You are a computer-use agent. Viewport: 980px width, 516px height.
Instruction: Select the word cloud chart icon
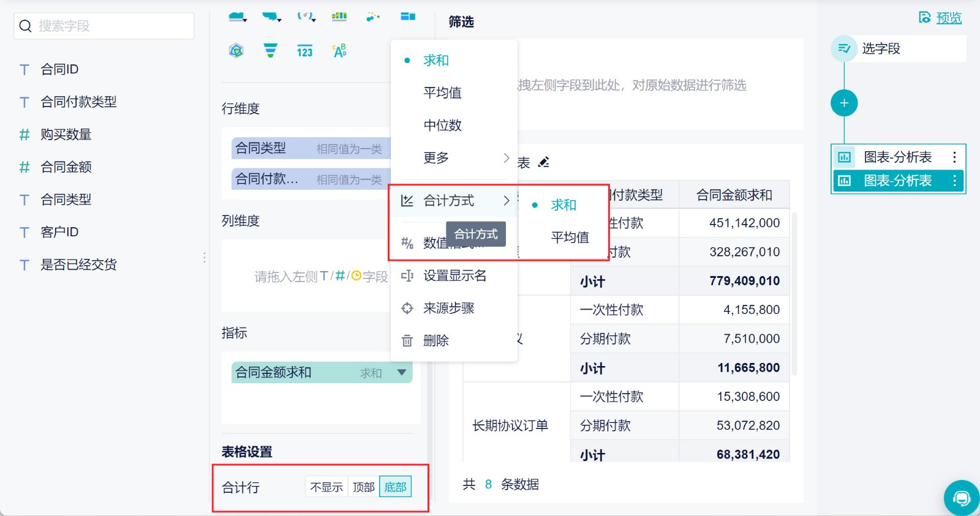[x=339, y=51]
